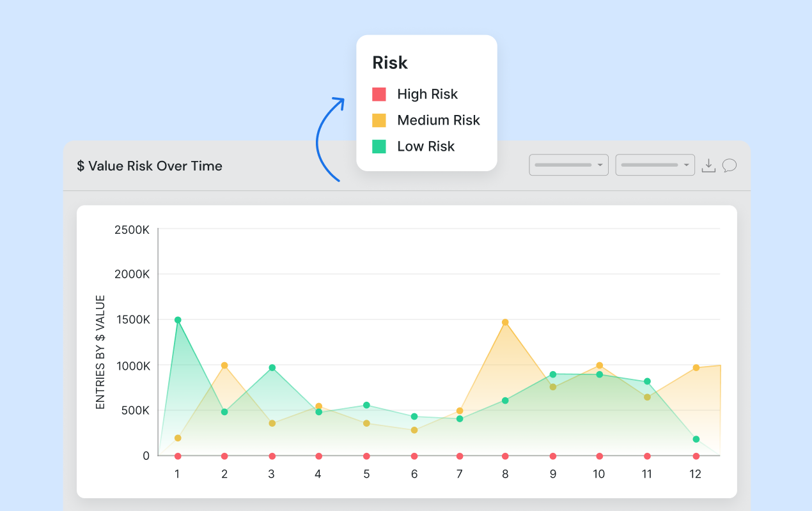
Task: Click the Medium Risk point at period 10
Action: pos(599,365)
